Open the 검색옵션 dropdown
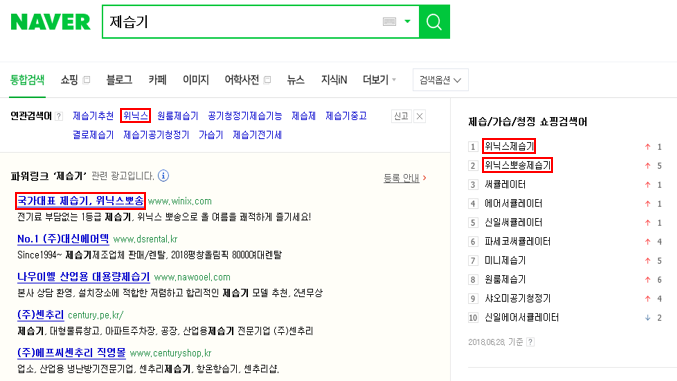Viewport: 677px width, 381px height. [x=440, y=80]
